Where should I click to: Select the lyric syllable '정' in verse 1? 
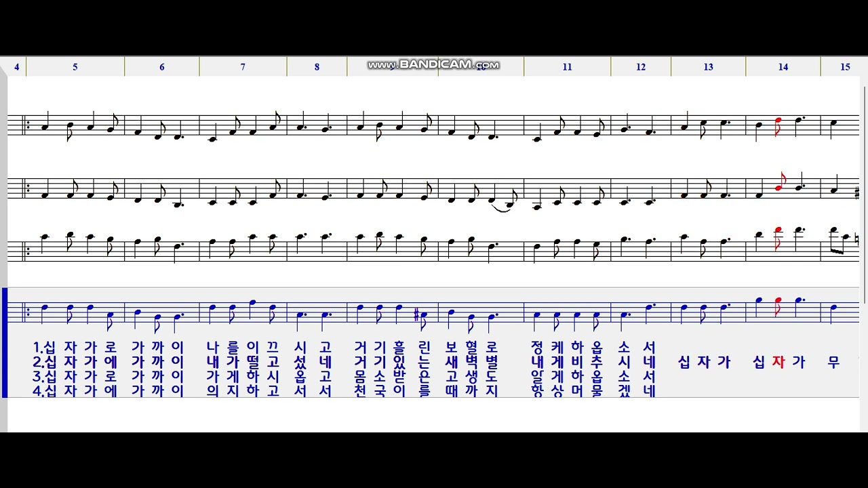point(538,347)
